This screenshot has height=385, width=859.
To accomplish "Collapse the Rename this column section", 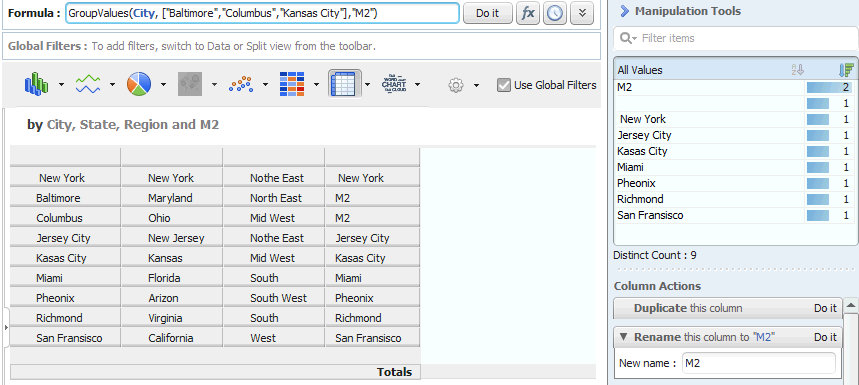I will [x=623, y=337].
